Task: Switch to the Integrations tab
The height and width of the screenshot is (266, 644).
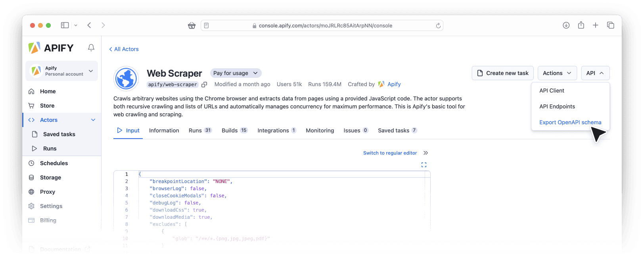Action: [x=277, y=131]
